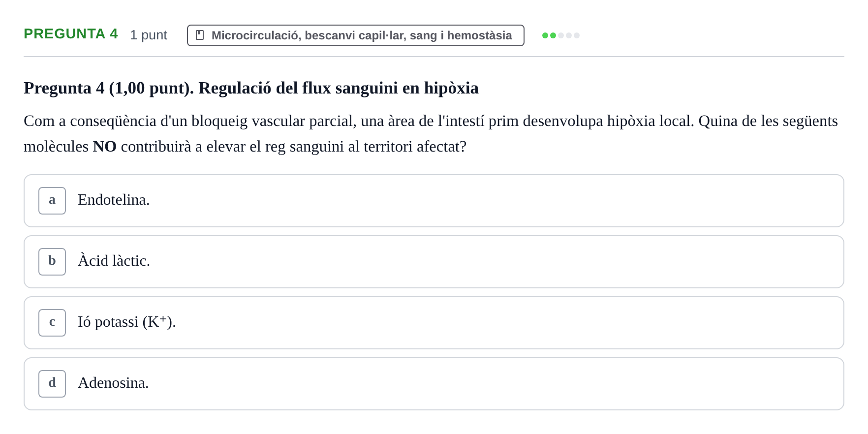Click the '1 punt' score label
The width and height of the screenshot is (868, 434).
(149, 35)
